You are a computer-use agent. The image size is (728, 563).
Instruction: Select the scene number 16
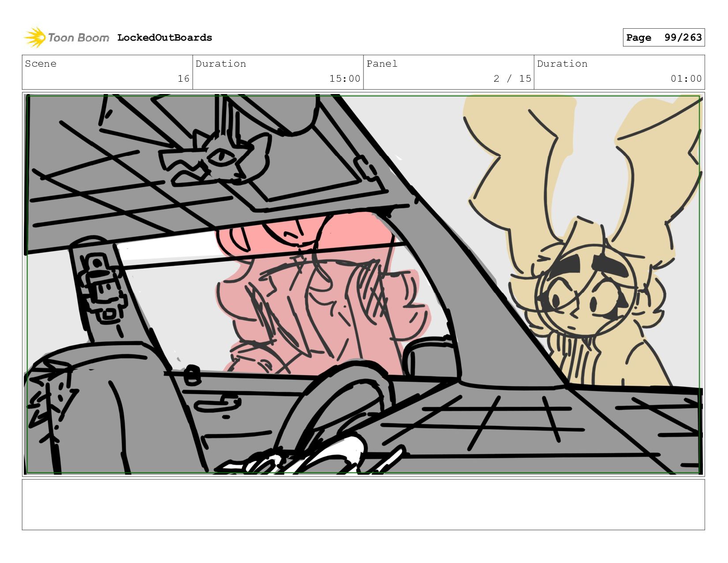click(x=184, y=79)
